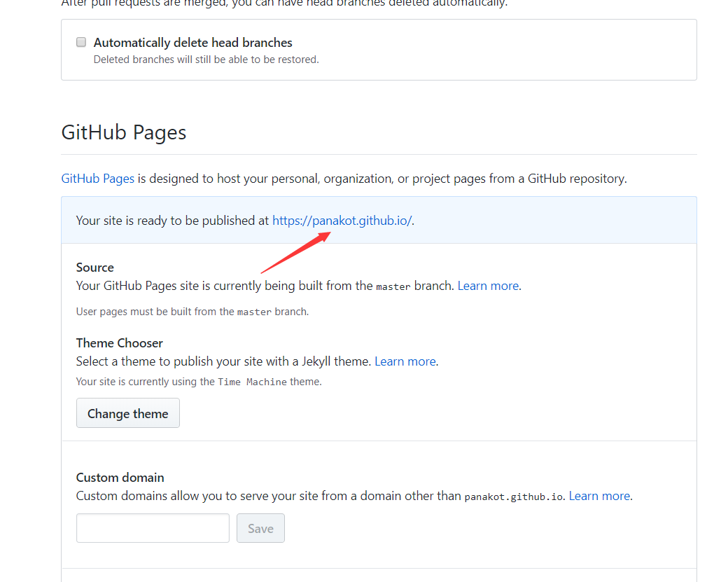Image resolution: width=728 pixels, height=582 pixels.
Task: Enable the Automatically delete head branches checkbox
Action: (81, 42)
